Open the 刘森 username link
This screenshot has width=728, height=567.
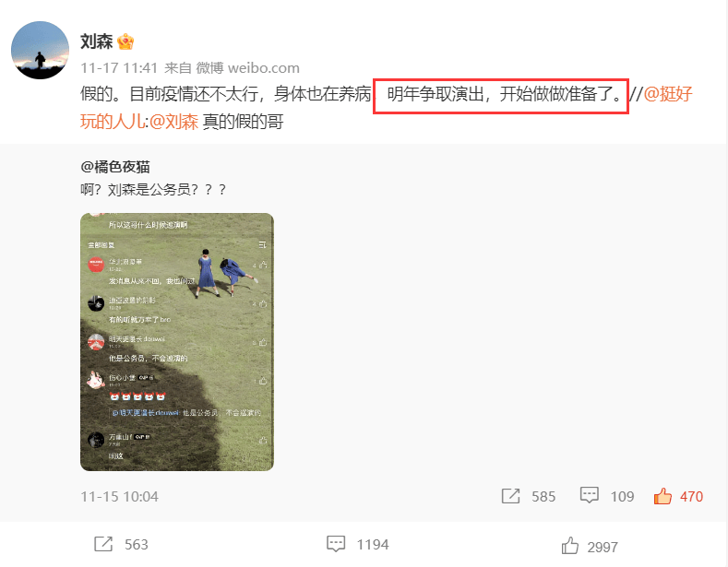click(97, 41)
